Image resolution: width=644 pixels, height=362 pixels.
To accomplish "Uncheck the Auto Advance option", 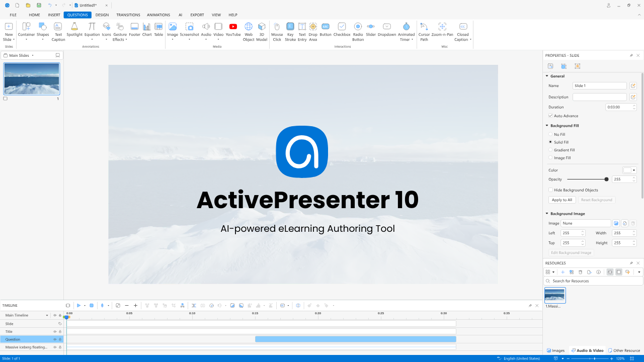I will pyautogui.click(x=550, y=116).
